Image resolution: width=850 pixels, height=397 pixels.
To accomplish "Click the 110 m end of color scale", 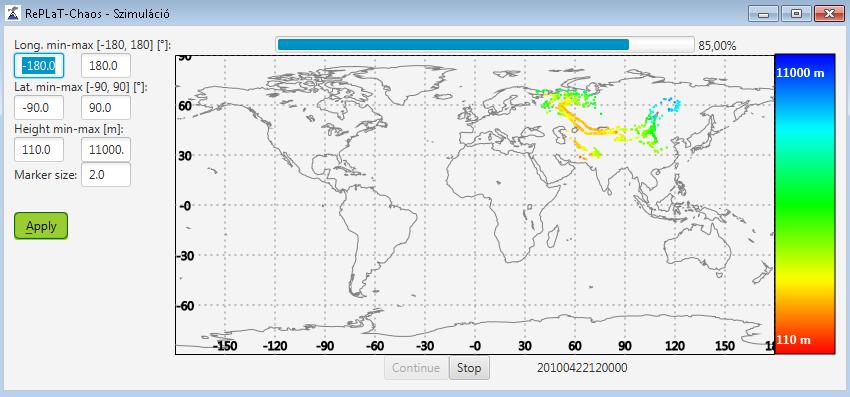I will [794, 340].
